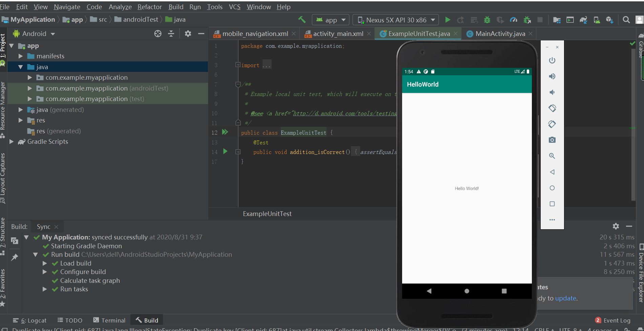
Task: Run ExampleUnitTest class via gutter icon
Action: (225, 132)
